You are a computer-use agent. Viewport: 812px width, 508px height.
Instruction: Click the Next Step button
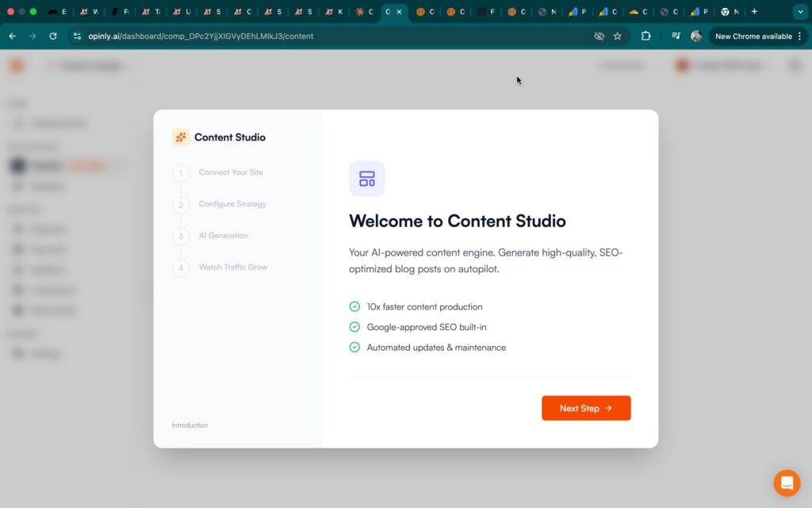586,408
